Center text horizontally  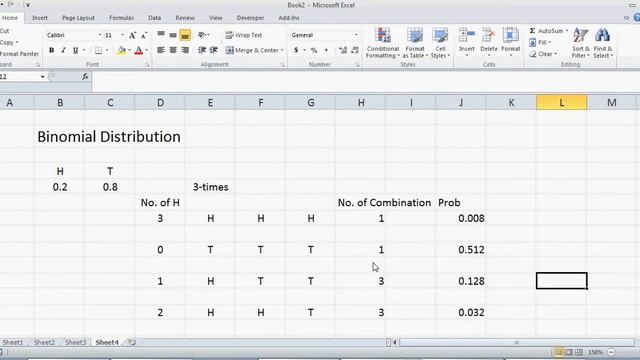tap(173, 50)
